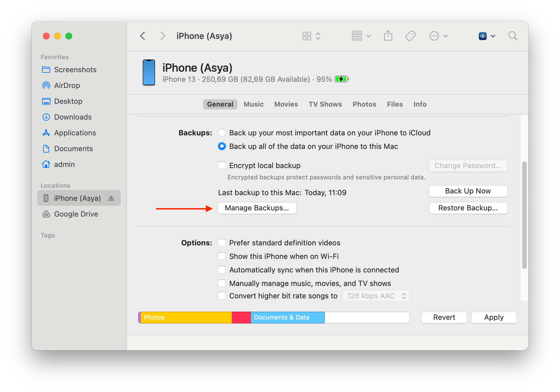560x392 pixels.
Task: Open the Applications folder in sidebar
Action: [x=75, y=133]
